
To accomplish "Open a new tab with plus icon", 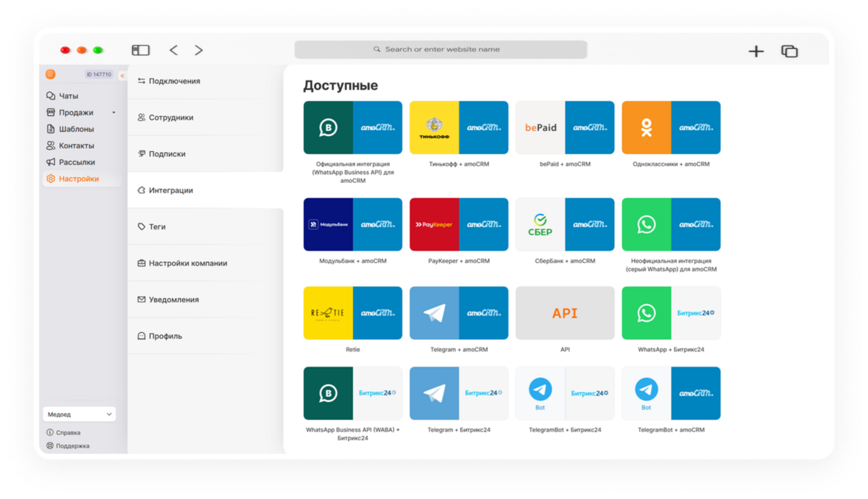I will [x=756, y=51].
